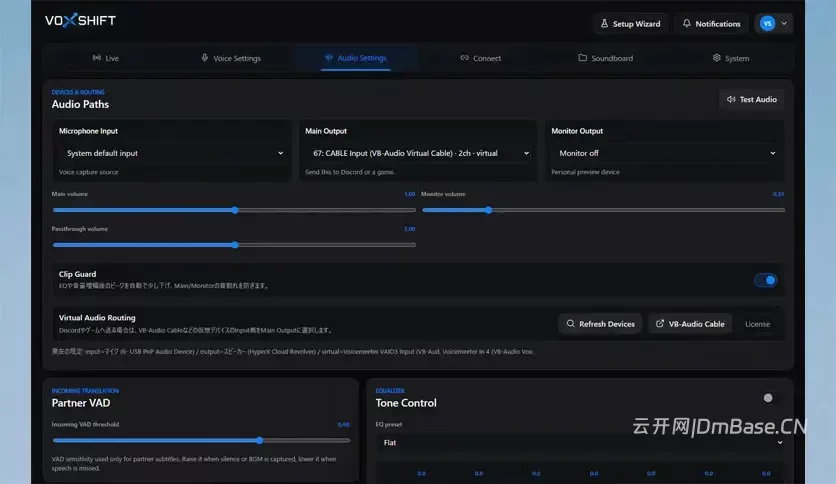
Task: Go to the Connect tab
Action: [480, 58]
